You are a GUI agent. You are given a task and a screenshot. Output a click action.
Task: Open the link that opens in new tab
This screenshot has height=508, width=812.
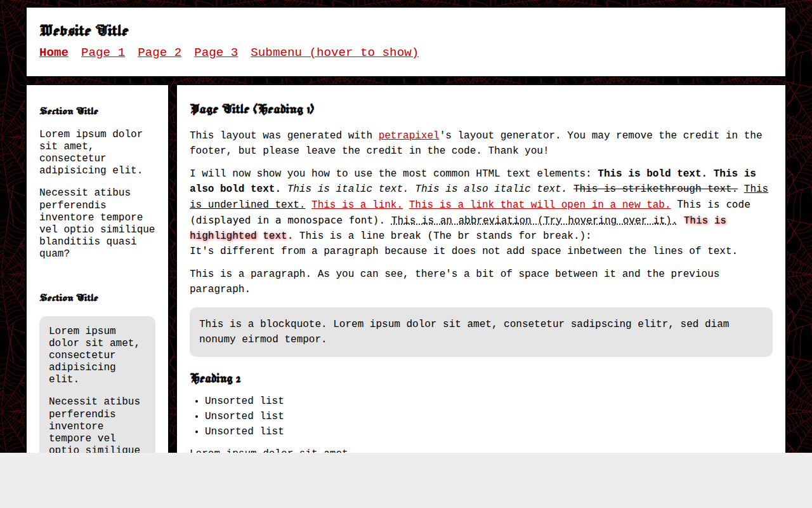pos(540,204)
